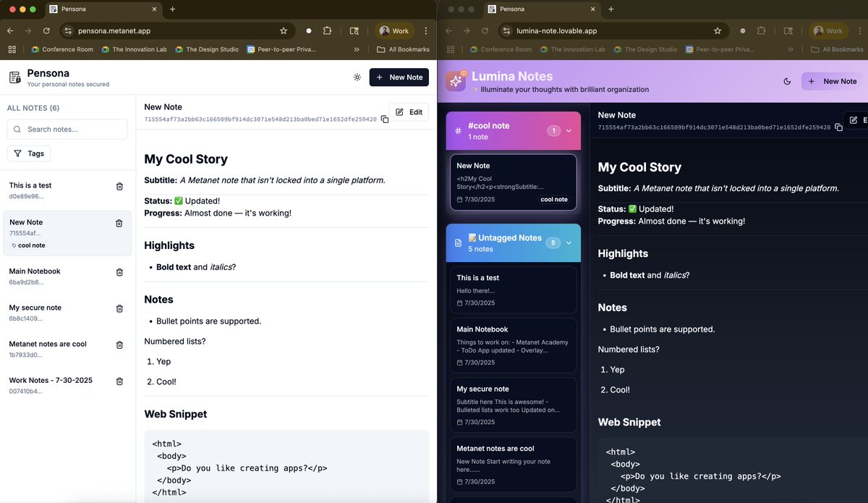Image resolution: width=868 pixels, height=503 pixels.
Task: Delete the 'This is a test' note in Pensona
Action: [119, 187]
